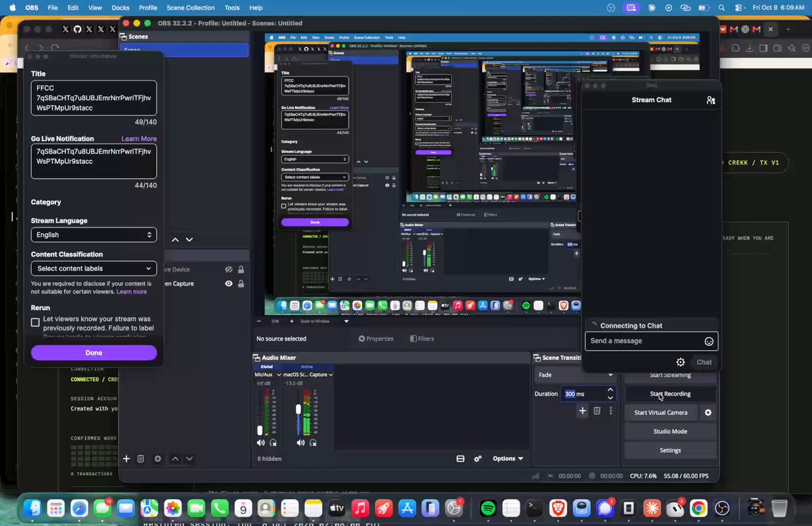The image size is (812, 526).
Task: Open Brave browser from the Dock
Action: [558, 508]
